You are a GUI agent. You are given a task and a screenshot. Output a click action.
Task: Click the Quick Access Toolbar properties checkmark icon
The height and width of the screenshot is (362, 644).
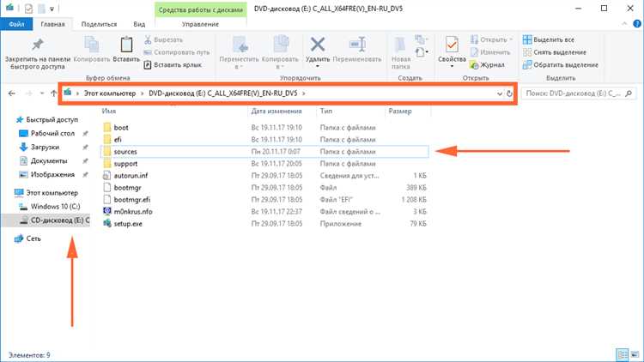(28, 9)
